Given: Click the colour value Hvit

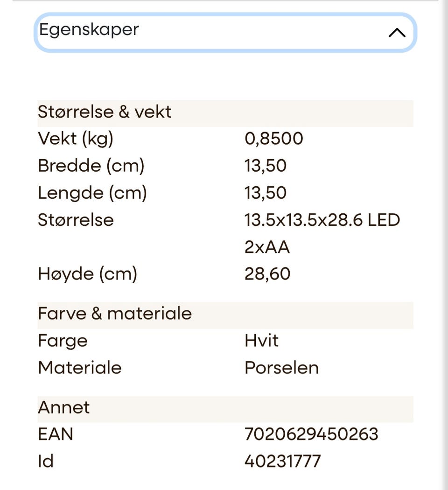Looking at the screenshot, I should (x=261, y=341).
